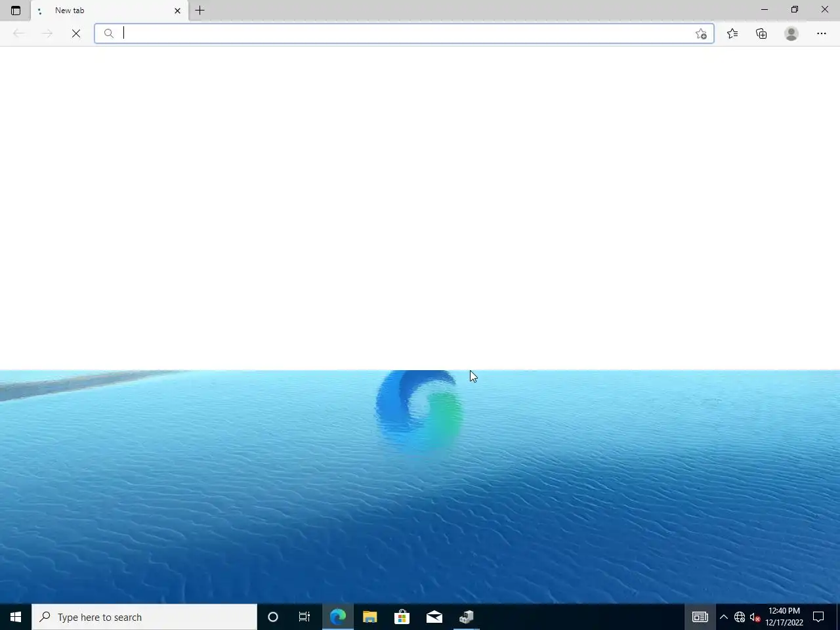Click the installer app taskbar icon
840x630 pixels.
[466, 617]
